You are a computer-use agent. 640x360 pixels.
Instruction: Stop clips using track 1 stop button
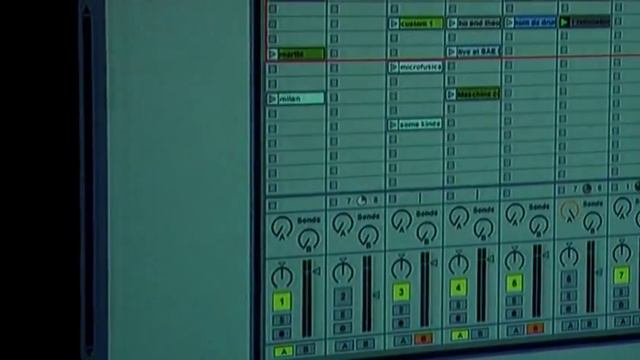tap(273, 205)
